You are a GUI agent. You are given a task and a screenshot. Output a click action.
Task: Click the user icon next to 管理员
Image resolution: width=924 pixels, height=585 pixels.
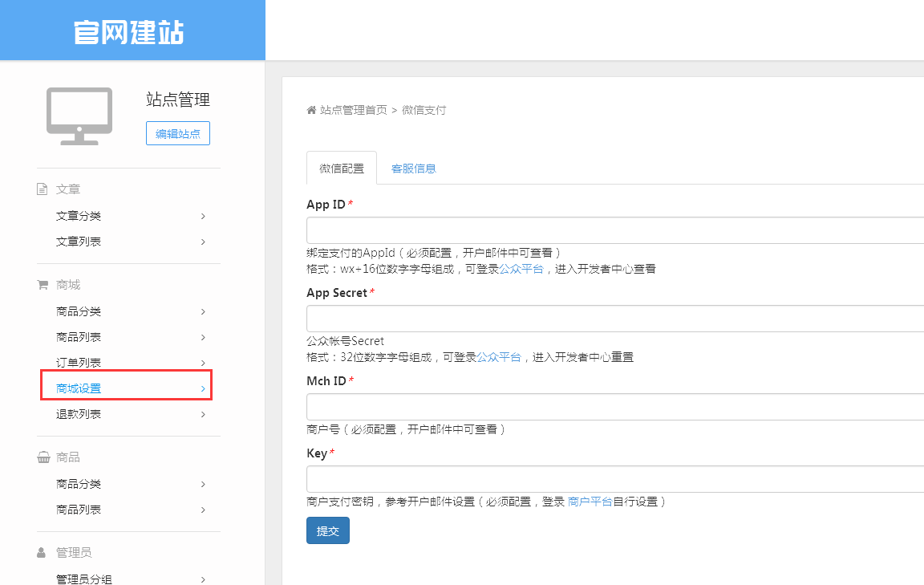coord(42,553)
